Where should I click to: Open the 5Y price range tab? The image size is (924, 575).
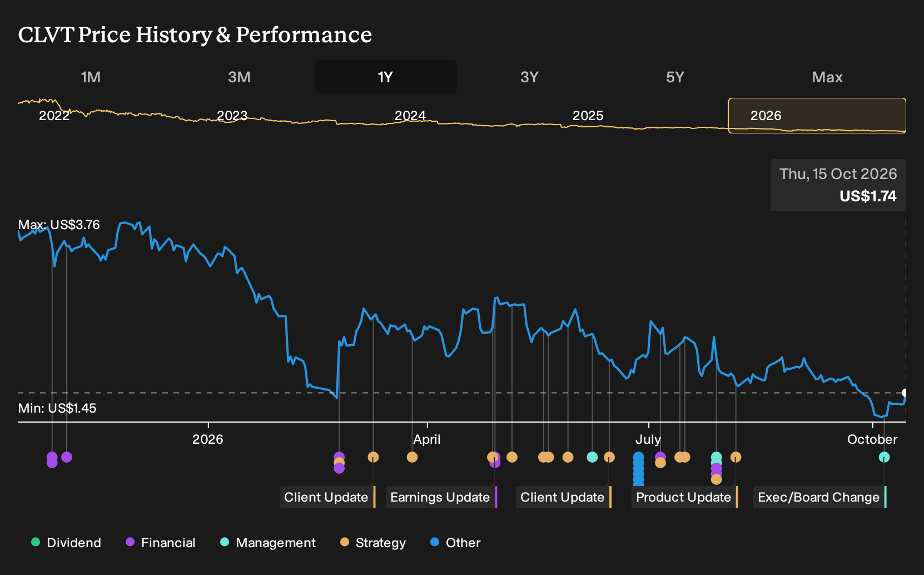click(x=675, y=77)
